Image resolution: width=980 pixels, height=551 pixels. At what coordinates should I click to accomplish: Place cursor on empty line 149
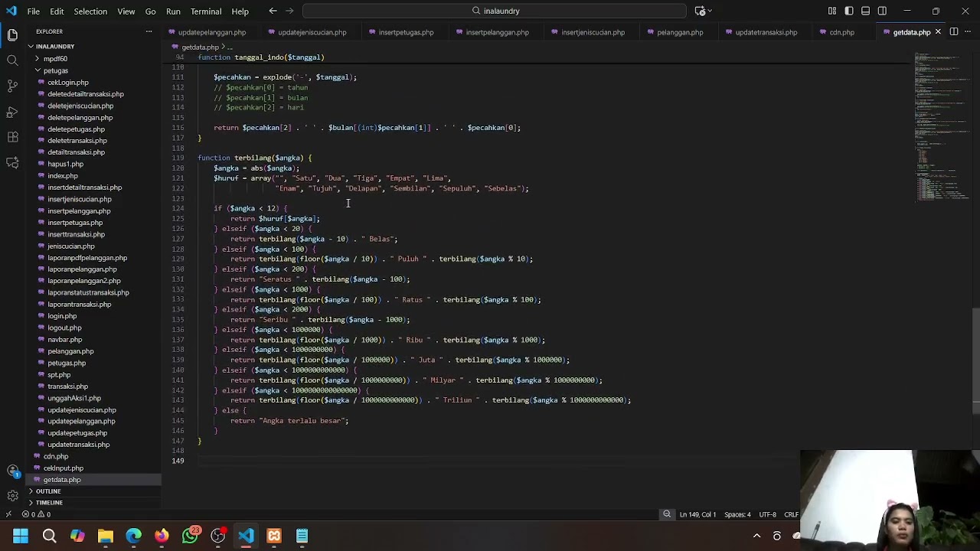(x=498, y=461)
